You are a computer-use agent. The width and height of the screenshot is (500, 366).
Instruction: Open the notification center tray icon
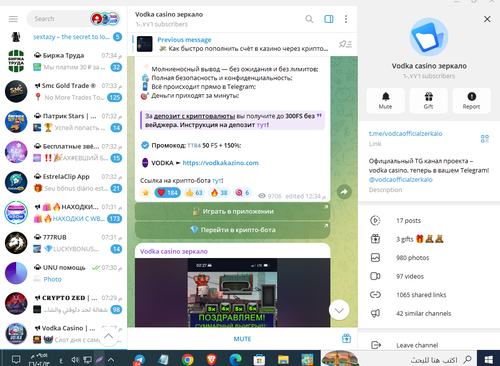16,359
